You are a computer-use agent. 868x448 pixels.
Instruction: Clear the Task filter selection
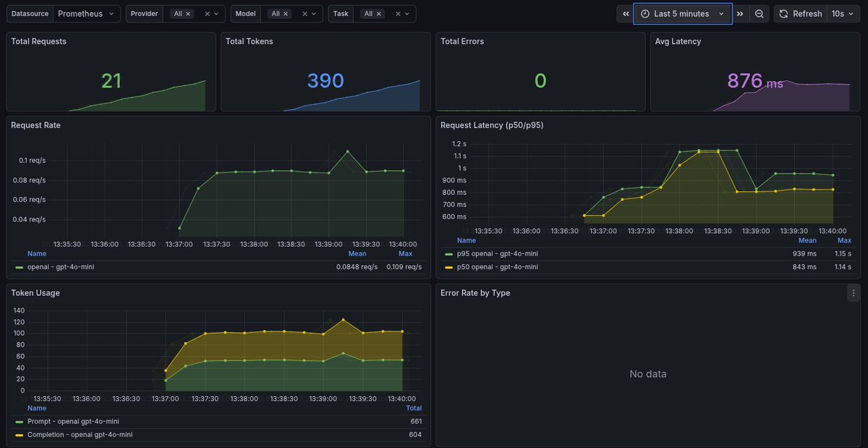[398, 14]
